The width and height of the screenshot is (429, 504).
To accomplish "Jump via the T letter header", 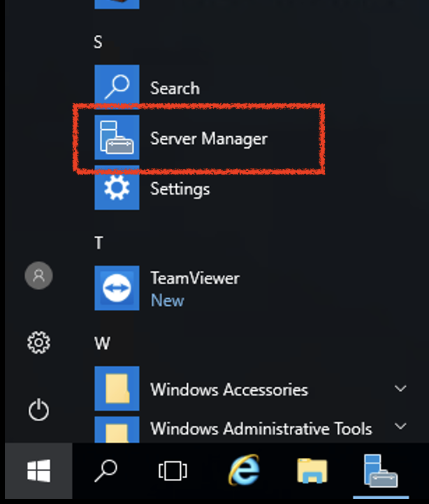I will (99, 243).
